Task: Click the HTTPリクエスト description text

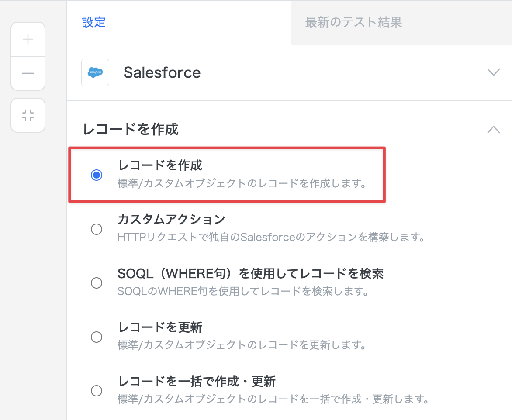Action: 271,238
